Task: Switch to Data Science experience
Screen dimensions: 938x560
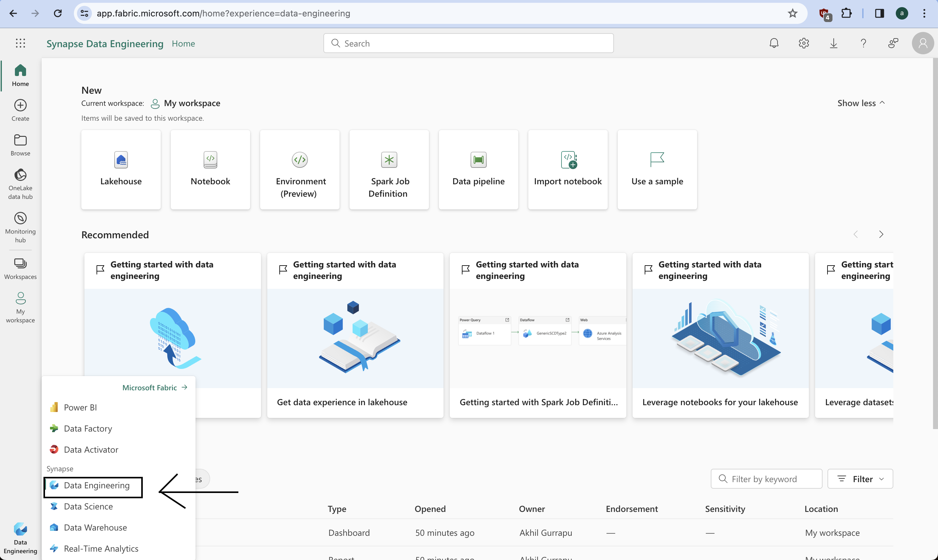Action: [119, 506]
